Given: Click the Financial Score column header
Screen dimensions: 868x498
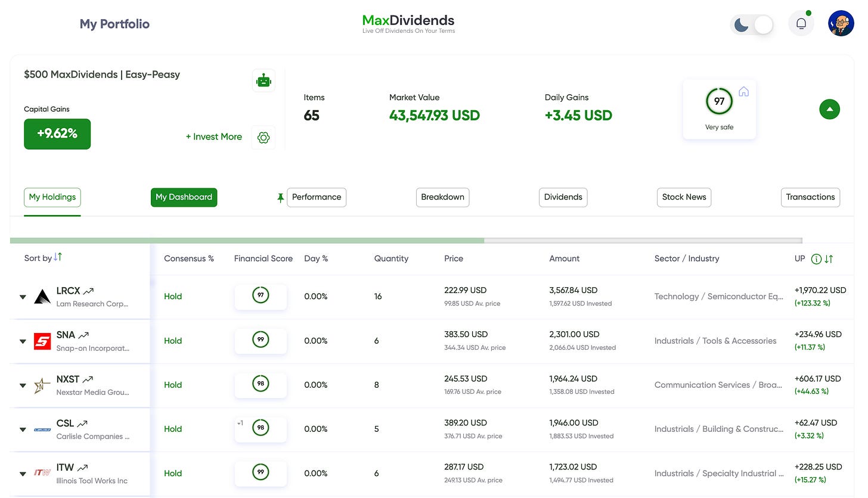Looking at the screenshot, I should click(263, 259).
